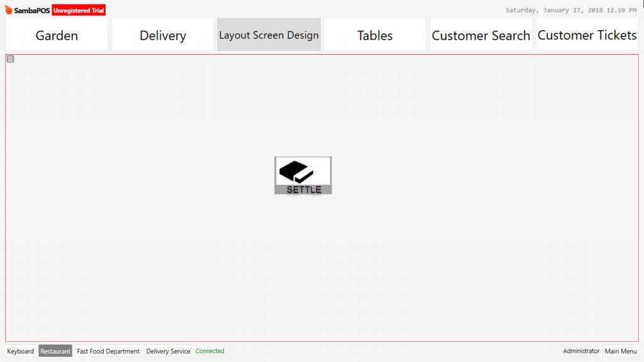Open the on-screen Keyboard

pos(21,351)
